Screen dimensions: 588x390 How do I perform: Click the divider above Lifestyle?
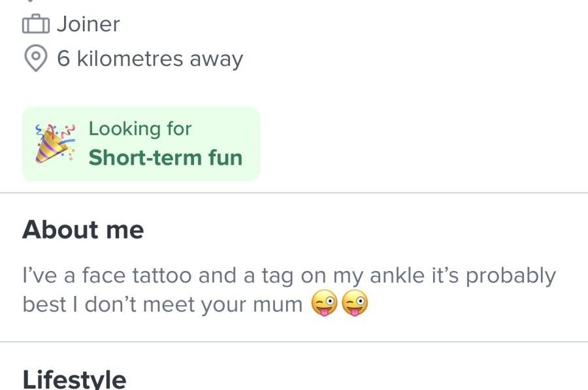(x=294, y=342)
